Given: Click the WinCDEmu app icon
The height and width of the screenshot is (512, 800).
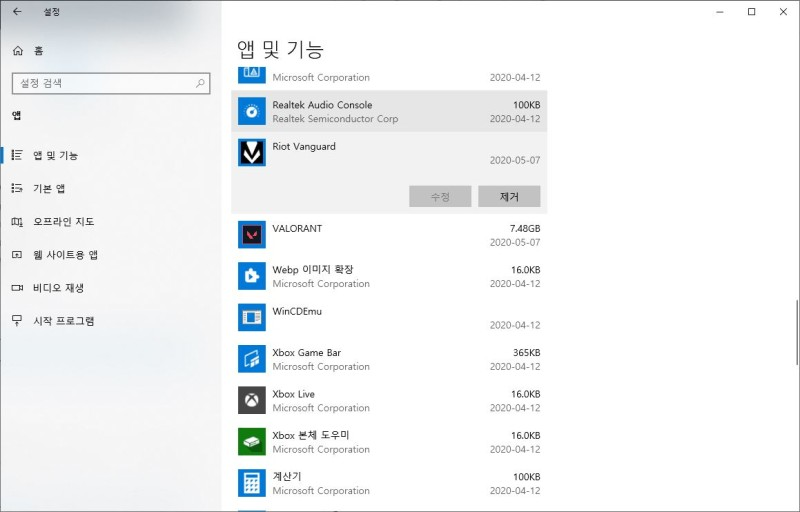Looking at the screenshot, I should point(252,317).
